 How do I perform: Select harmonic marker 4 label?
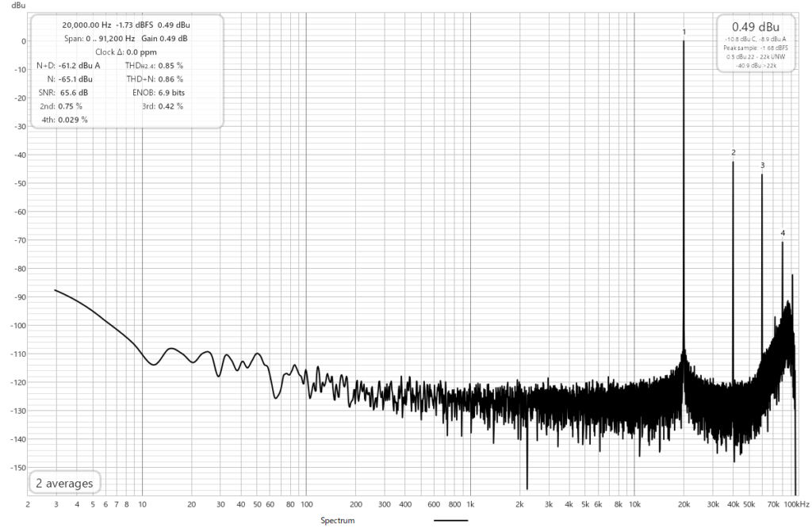(x=783, y=233)
